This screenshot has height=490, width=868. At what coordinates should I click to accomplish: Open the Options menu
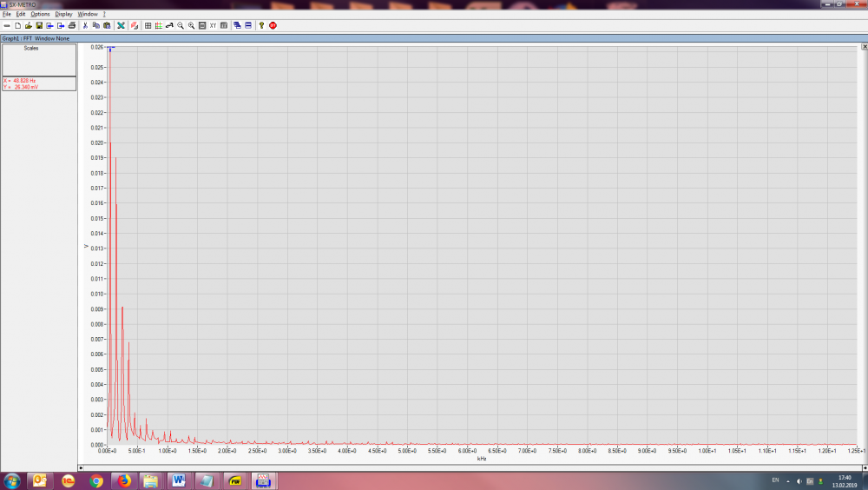(x=40, y=14)
